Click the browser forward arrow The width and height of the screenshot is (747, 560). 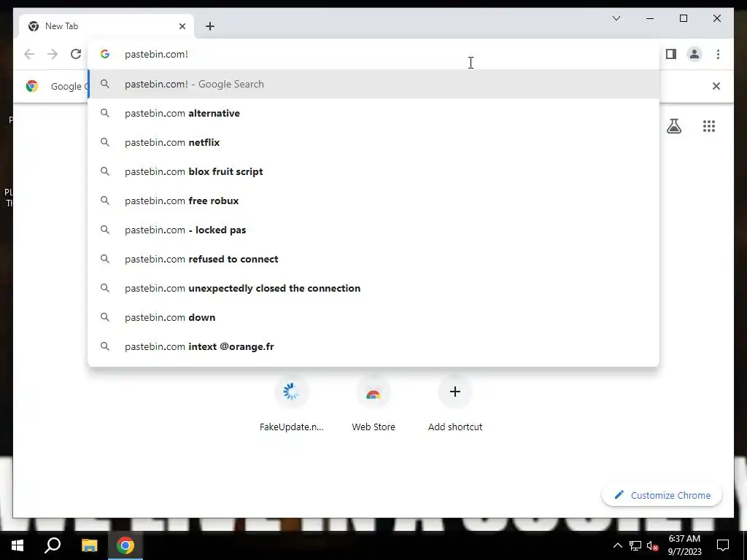[x=53, y=54]
